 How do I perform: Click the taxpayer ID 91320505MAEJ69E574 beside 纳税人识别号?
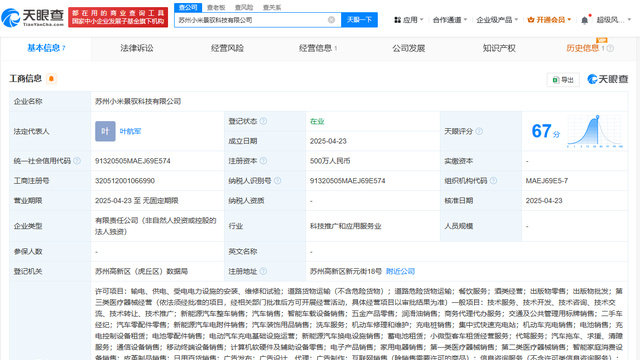tap(347, 181)
